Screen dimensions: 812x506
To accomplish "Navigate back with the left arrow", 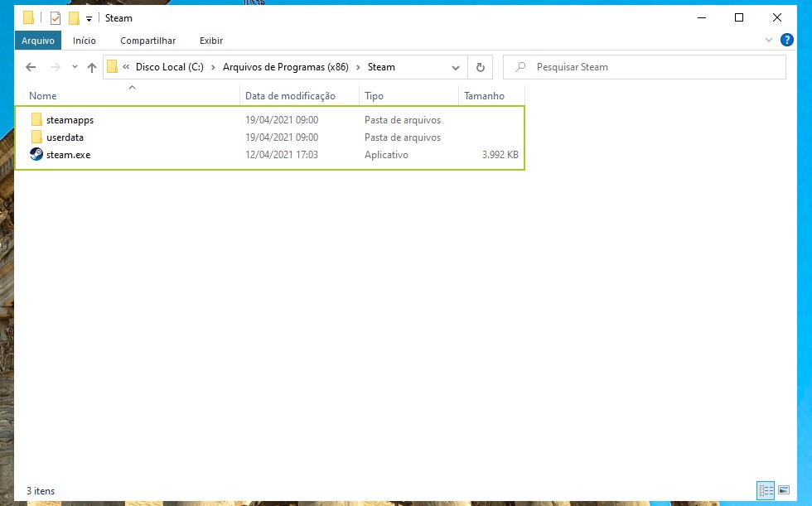I will [x=31, y=67].
